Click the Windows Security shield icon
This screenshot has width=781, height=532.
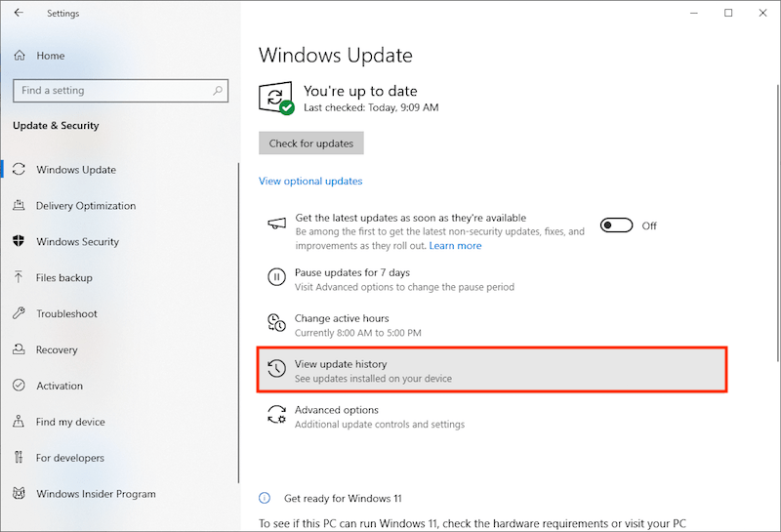pos(19,241)
